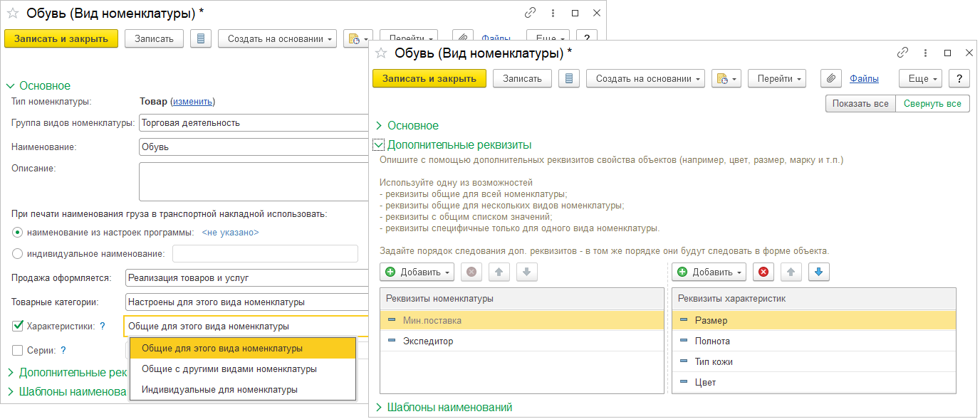Uncheck the Характеристики checkbox
980x419 pixels.
point(18,327)
